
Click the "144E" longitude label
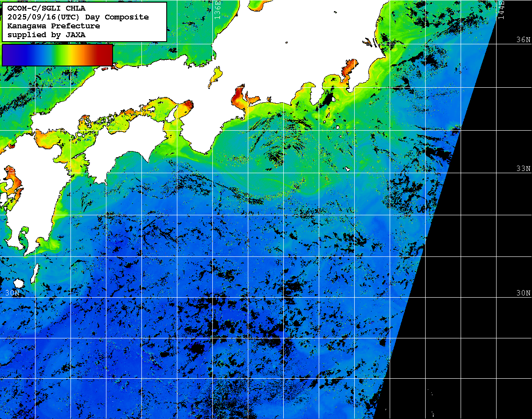coord(501,10)
